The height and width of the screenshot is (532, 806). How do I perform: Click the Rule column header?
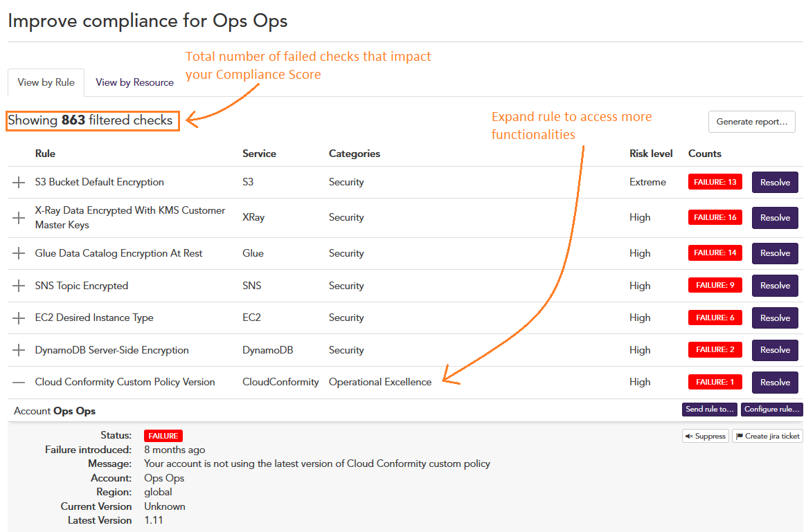tap(45, 154)
